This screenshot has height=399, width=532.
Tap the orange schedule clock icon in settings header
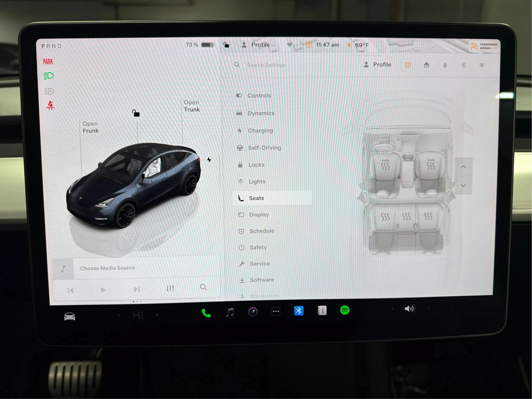point(408,65)
